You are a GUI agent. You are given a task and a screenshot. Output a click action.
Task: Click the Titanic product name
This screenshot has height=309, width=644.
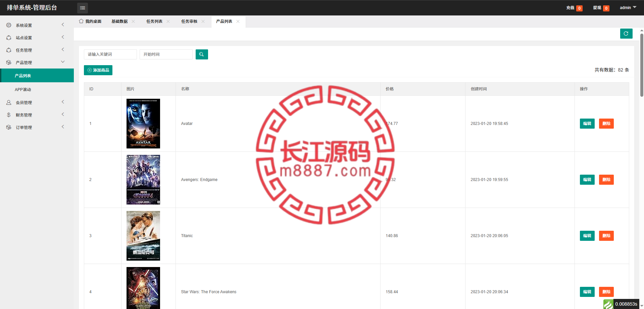[187, 236]
